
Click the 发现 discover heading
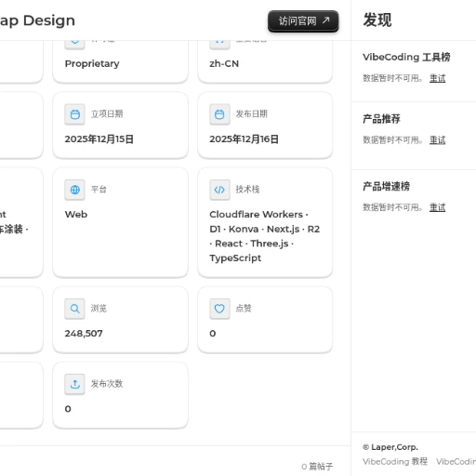(377, 20)
